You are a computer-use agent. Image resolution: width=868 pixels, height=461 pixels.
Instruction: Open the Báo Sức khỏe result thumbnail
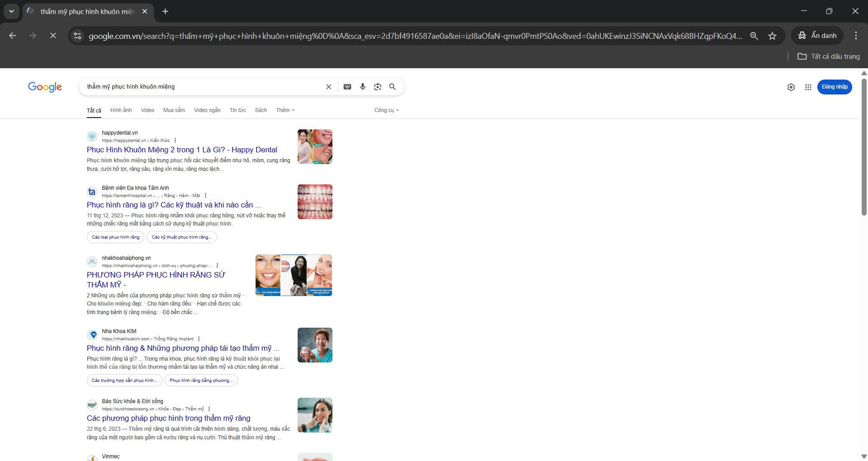pos(315,415)
